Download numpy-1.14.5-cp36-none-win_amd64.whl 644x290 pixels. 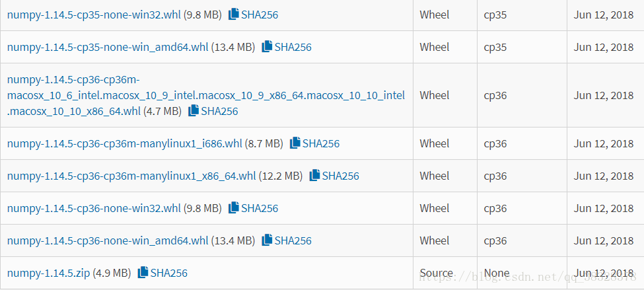(x=108, y=240)
